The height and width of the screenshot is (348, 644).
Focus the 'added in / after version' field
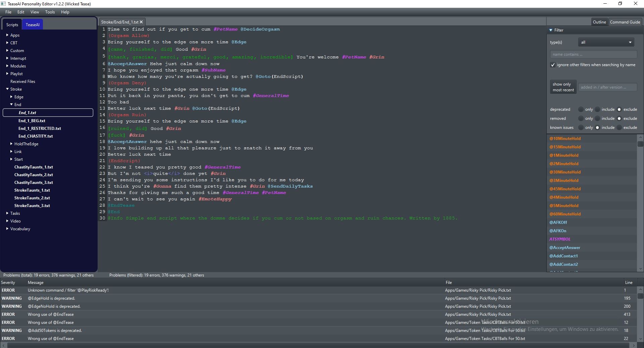coord(607,87)
